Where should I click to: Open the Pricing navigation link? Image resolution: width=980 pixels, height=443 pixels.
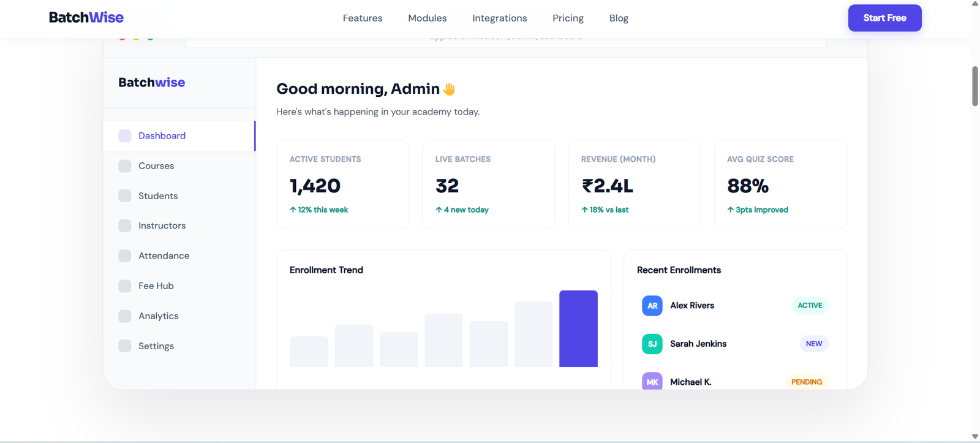pos(568,18)
